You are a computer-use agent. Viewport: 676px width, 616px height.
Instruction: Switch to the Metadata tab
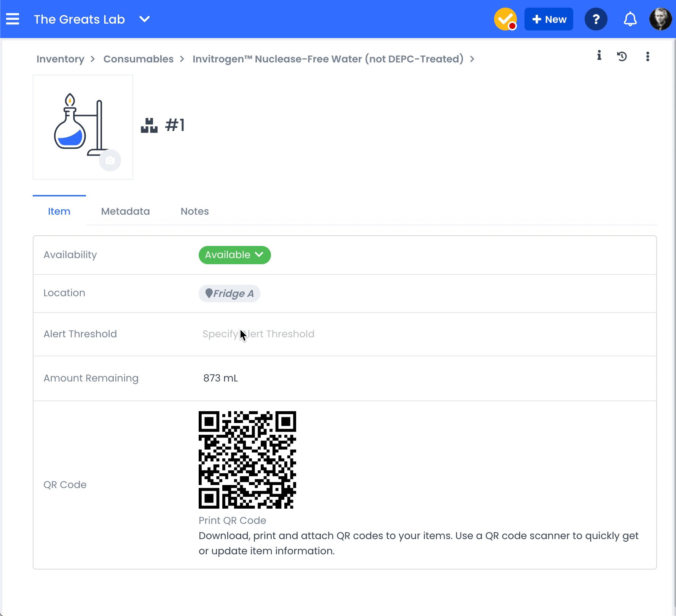click(x=126, y=211)
